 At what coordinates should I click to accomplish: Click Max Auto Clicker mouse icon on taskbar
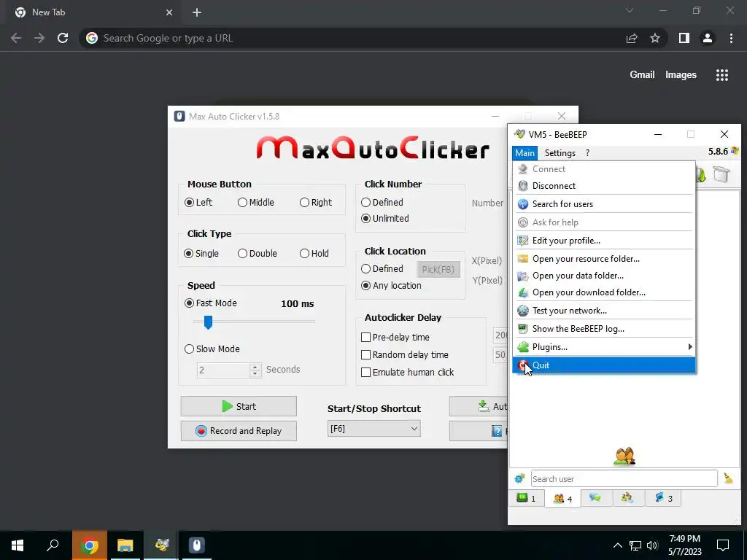(x=197, y=545)
